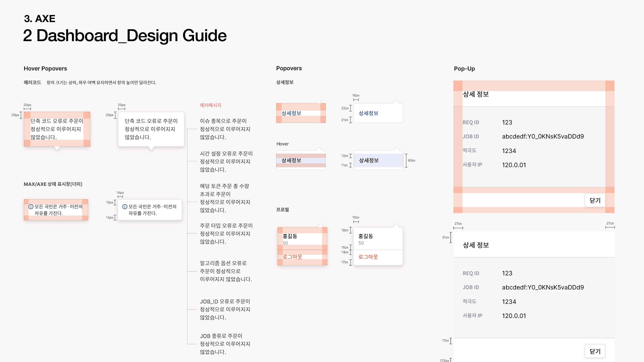Image resolution: width=644 pixels, height=362 pixels.
Task: Click 로그아웃 in the plain white profile popover
Action: pos(368,257)
